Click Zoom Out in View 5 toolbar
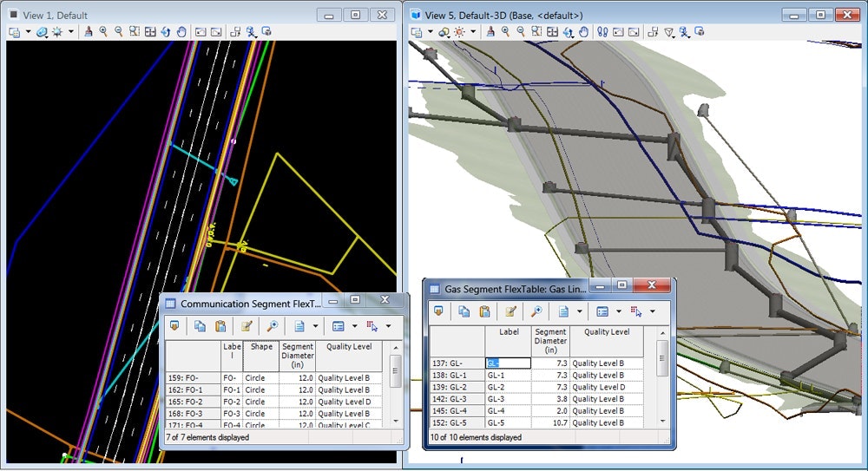Image resolution: width=868 pixels, height=471 pixels. point(521,31)
